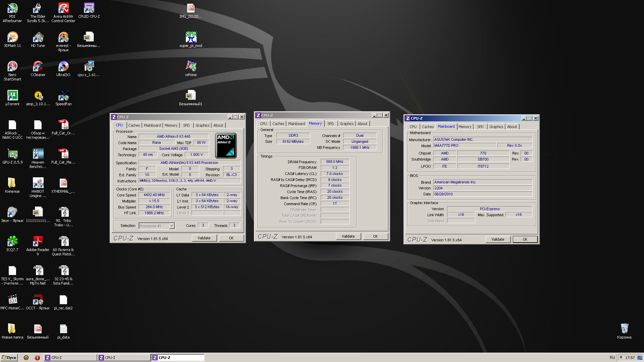Image resolution: width=644 pixels, height=362 pixels.
Task: Click system tray clock 17:57
Action: 630,358
